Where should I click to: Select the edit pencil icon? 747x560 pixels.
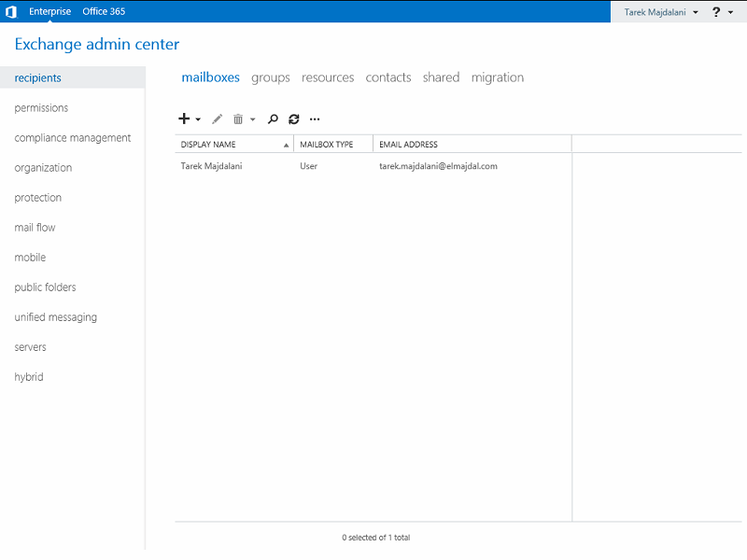[x=217, y=119]
